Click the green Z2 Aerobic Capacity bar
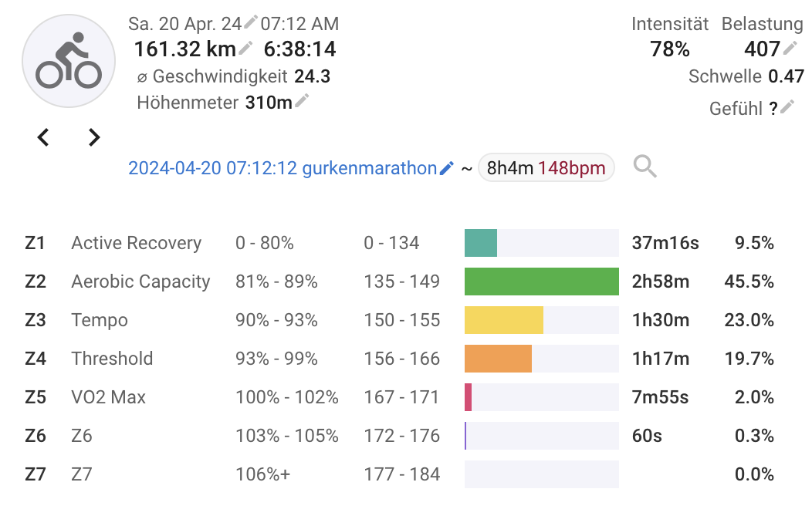Screen dimensions: 812x526 pos(541,282)
